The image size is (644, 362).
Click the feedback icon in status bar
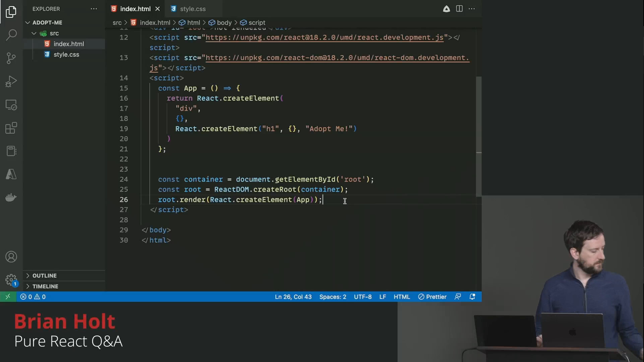coord(458,297)
